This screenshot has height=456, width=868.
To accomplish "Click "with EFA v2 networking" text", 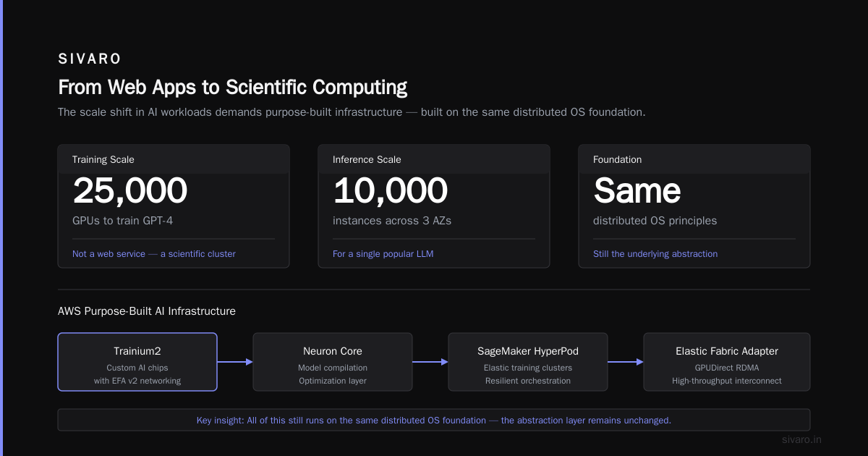I will pyautogui.click(x=137, y=381).
